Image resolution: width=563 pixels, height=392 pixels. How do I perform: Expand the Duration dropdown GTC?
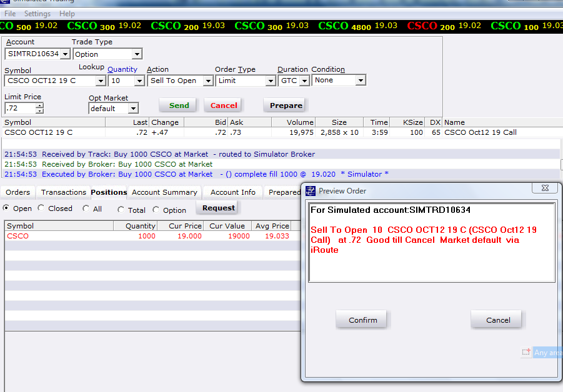304,81
